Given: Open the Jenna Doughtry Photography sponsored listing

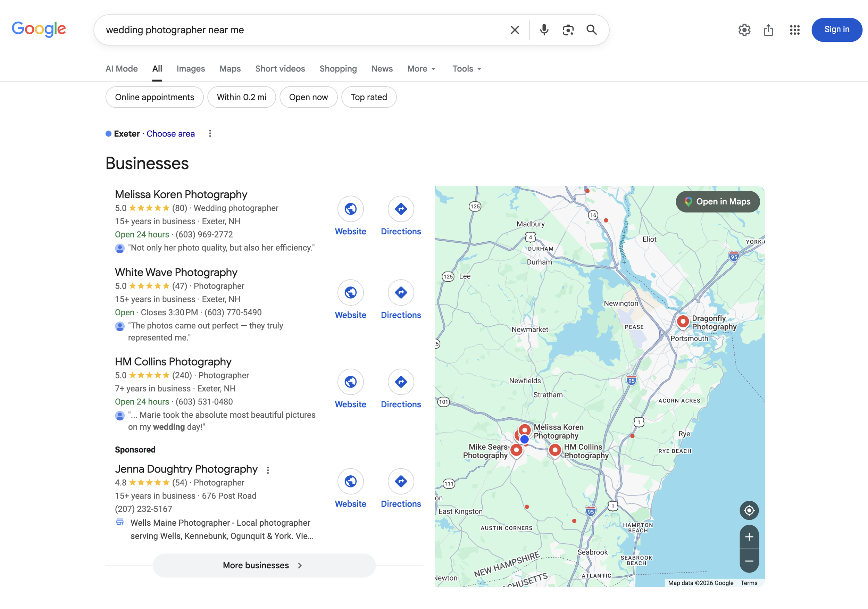Looking at the screenshot, I should point(186,469).
